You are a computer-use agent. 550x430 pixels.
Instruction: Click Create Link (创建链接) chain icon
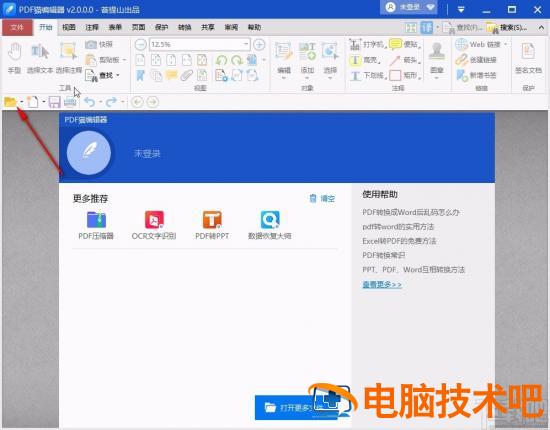pos(476,60)
